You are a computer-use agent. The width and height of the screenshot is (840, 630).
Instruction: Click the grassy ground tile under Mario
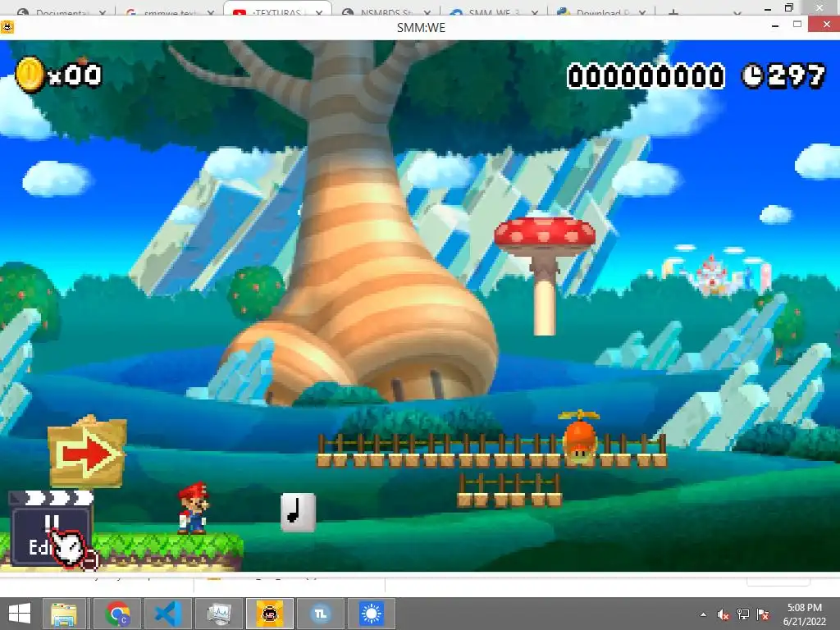[x=168, y=550]
